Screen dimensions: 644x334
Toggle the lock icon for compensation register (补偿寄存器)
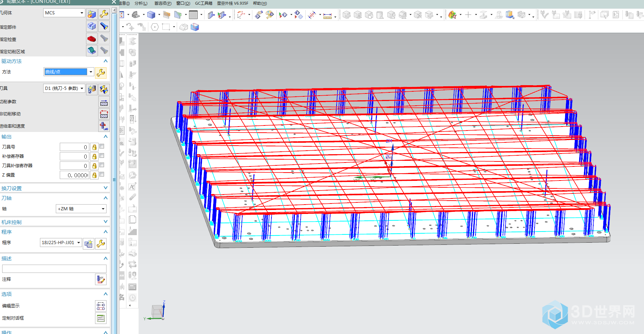point(94,156)
